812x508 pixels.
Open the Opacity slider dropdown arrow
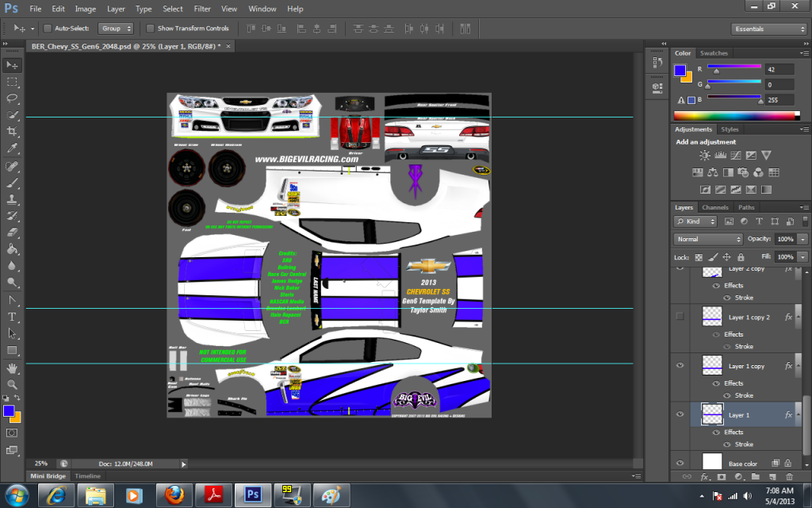coord(802,239)
